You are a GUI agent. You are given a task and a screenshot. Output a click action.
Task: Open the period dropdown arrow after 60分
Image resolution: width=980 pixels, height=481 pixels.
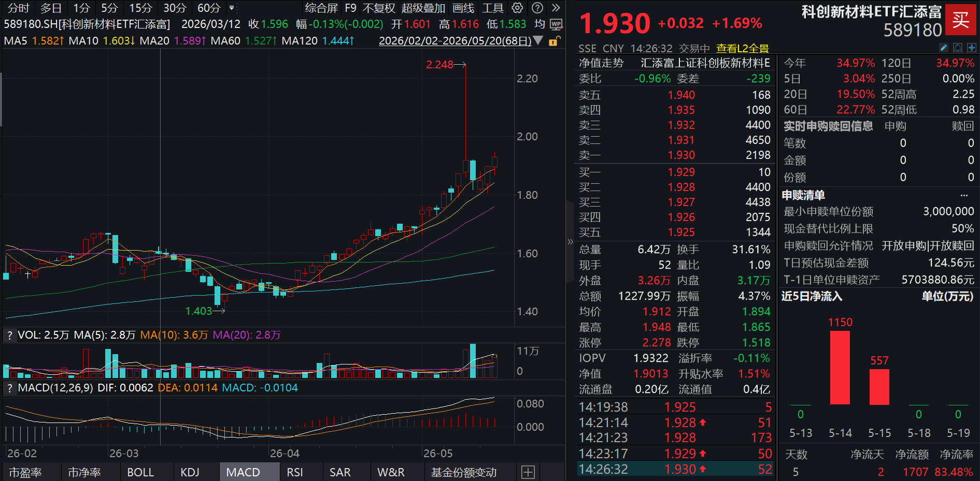[231, 8]
